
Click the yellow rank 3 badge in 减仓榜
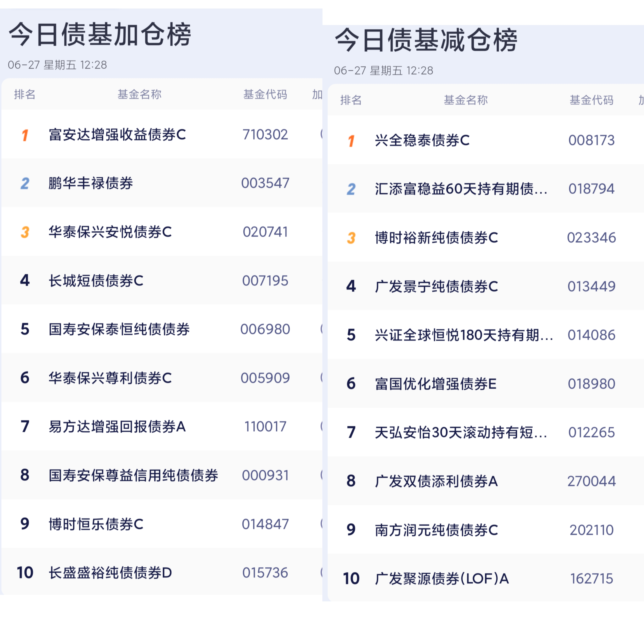tap(351, 238)
